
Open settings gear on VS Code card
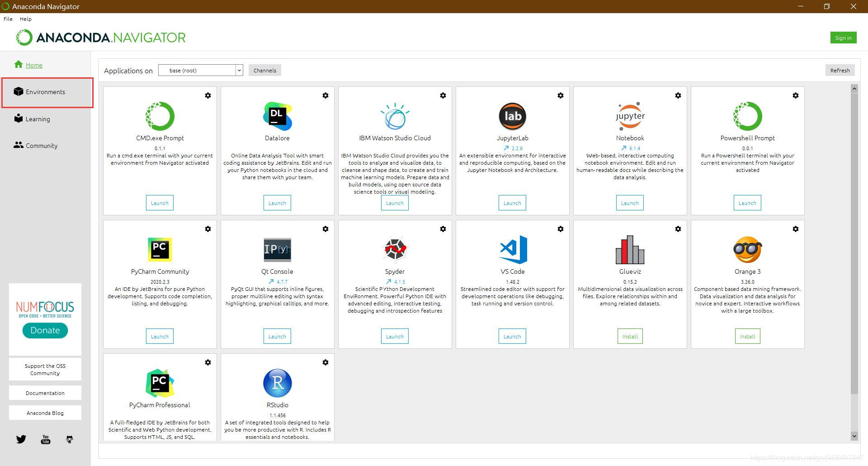tap(561, 229)
